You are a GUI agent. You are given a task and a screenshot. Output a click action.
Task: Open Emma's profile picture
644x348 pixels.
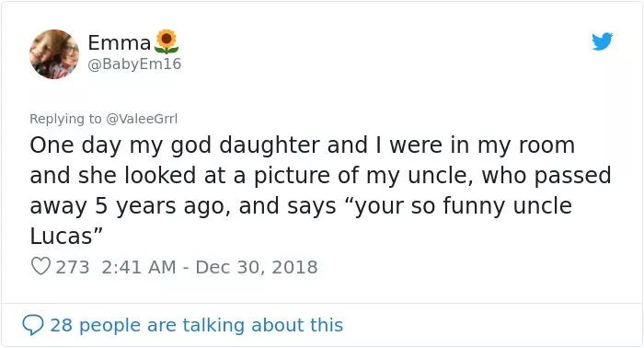point(54,53)
